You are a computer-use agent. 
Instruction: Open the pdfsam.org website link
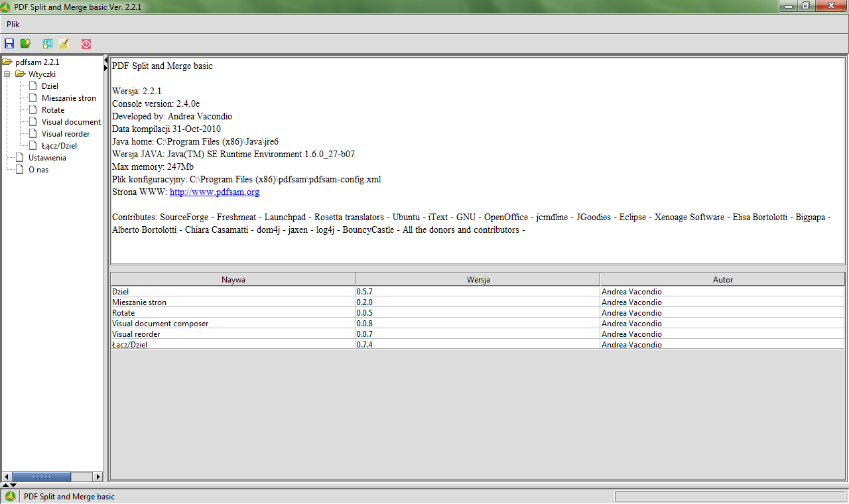(214, 192)
